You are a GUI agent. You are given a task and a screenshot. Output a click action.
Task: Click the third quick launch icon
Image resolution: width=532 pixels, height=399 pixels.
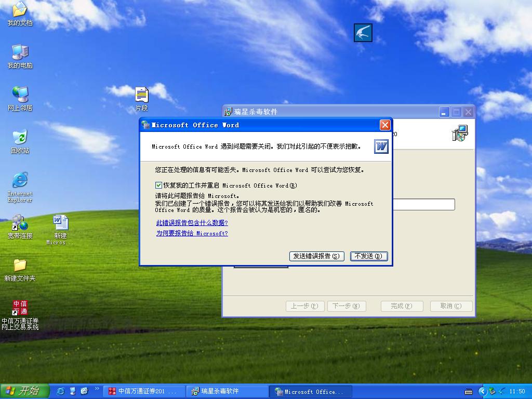(84, 391)
